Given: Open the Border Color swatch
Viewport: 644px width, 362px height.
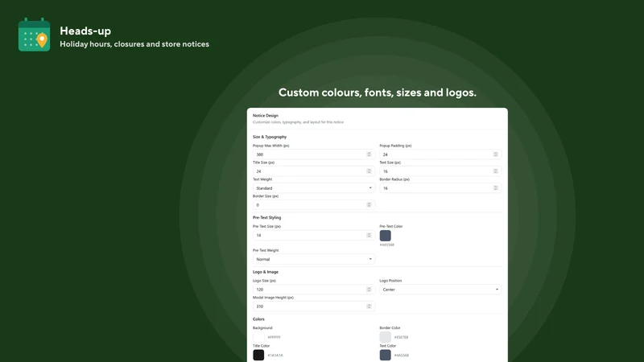Looking at the screenshot, I should coord(386,337).
